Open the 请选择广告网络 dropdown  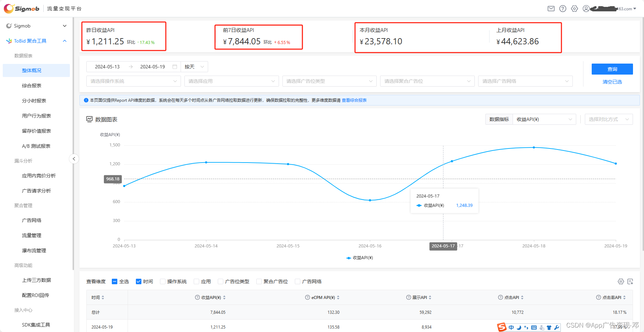(526, 81)
